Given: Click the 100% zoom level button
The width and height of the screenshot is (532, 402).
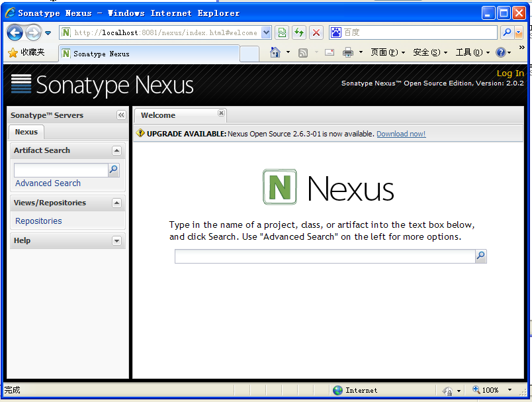Looking at the screenshot, I should [x=486, y=390].
